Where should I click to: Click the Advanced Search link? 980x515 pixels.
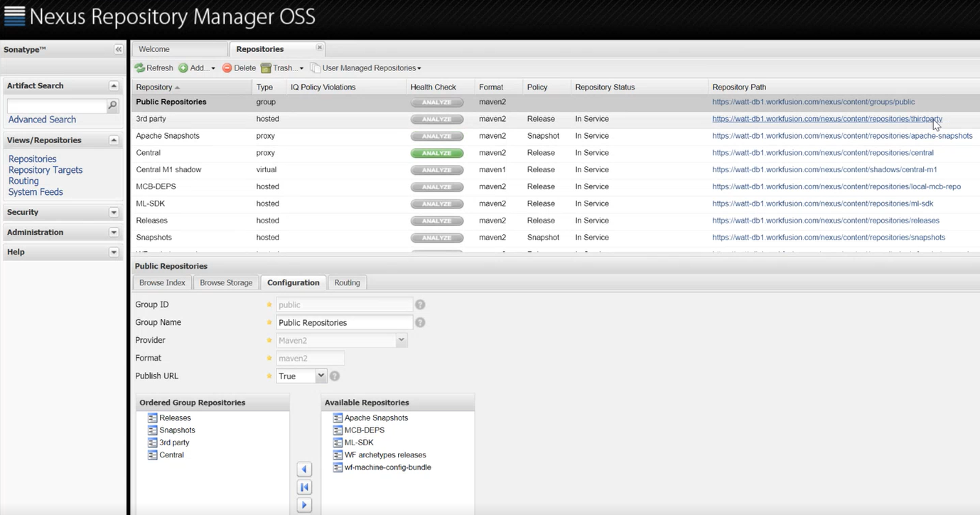42,120
